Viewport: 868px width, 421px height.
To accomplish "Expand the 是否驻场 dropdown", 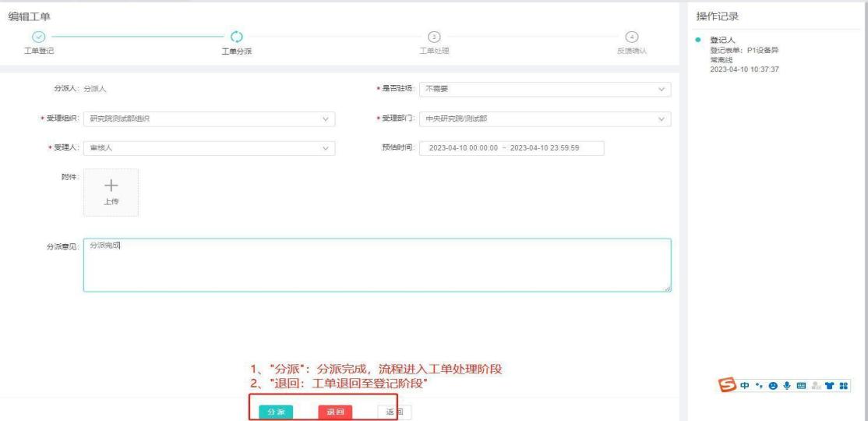I will coord(545,89).
